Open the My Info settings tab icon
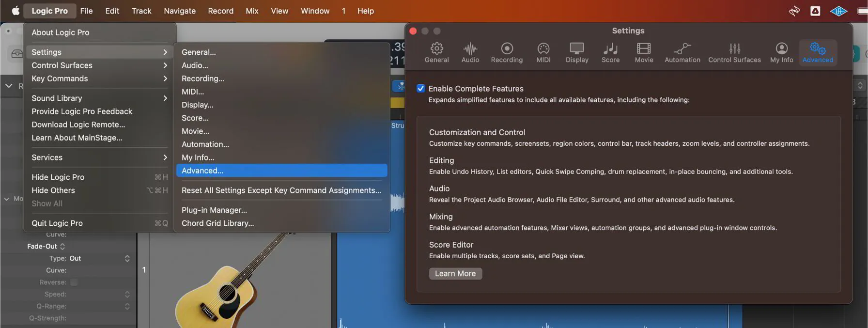This screenshot has width=868, height=328. pos(781,52)
